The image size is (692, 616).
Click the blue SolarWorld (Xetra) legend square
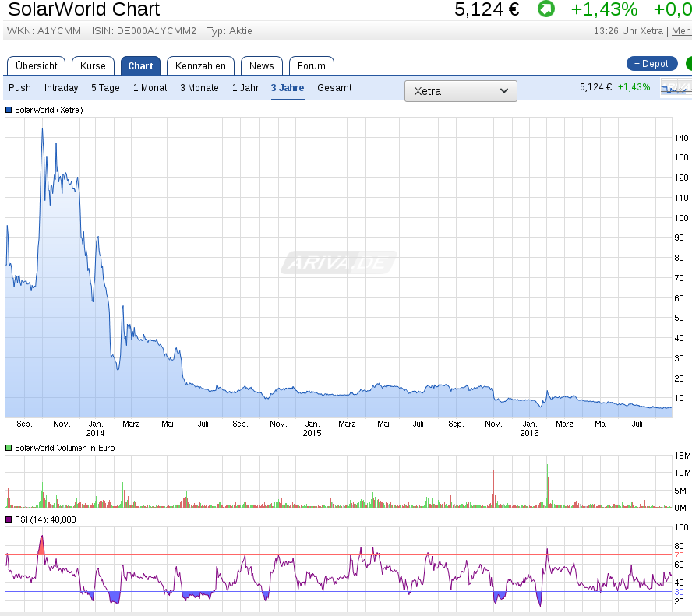click(x=9, y=110)
